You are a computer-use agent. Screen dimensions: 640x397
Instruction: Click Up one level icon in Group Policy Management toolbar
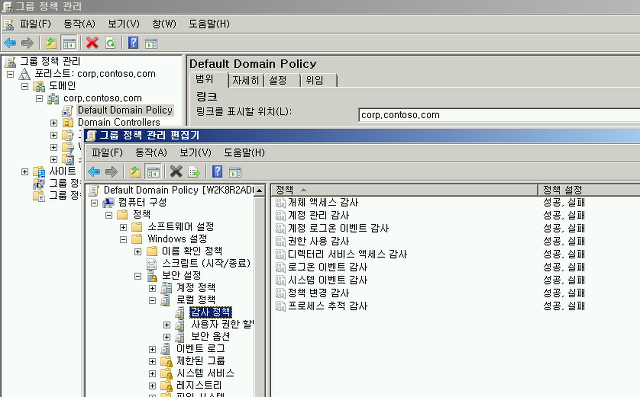point(51,43)
